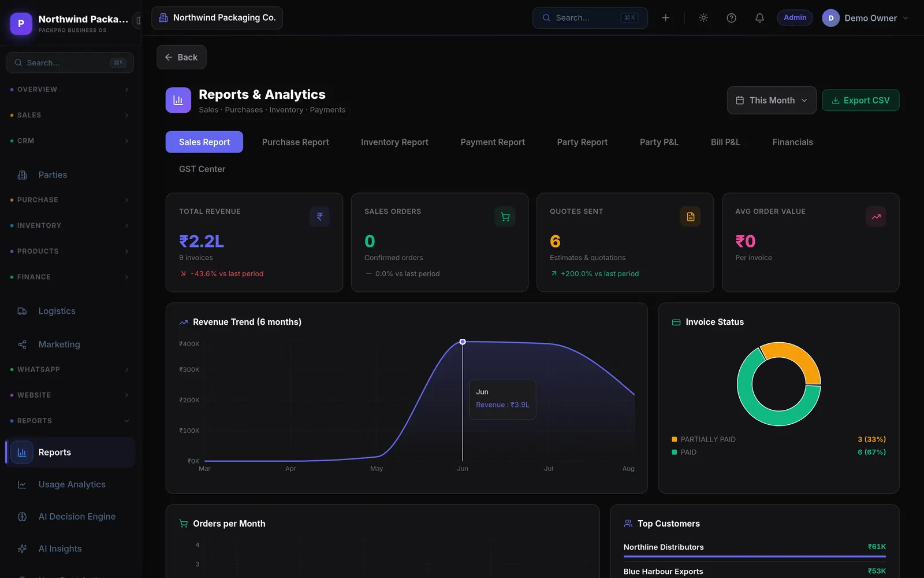Click the Avg Order Value trend icon
924x578 pixels.
pyautogui.click(x=875, y=217)
